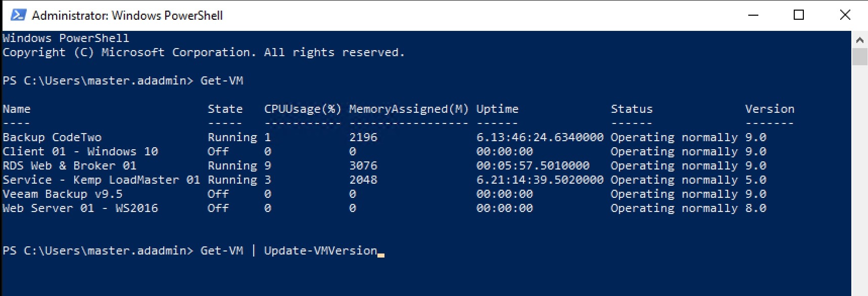Click the Uptime value 6.13:46:24.6340000
Screen dimensions: 868x296
pos(540,137)
